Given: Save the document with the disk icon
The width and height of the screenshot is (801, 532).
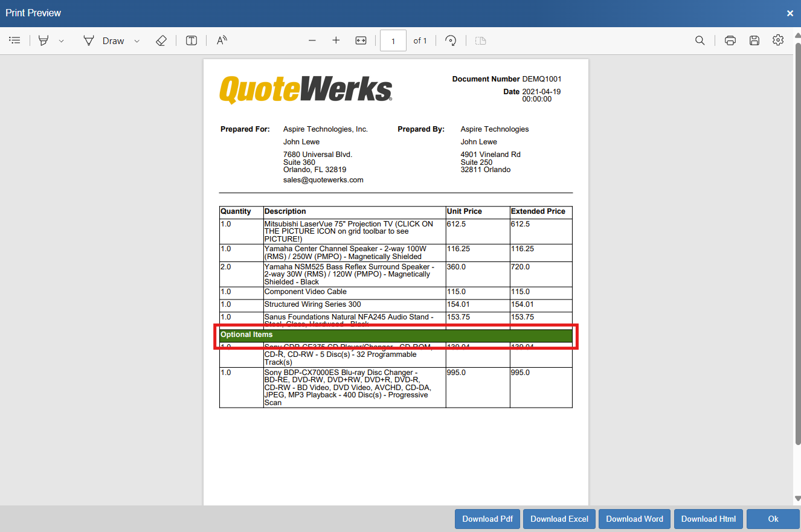Looking at the screenshot, I should coord(754,40).
